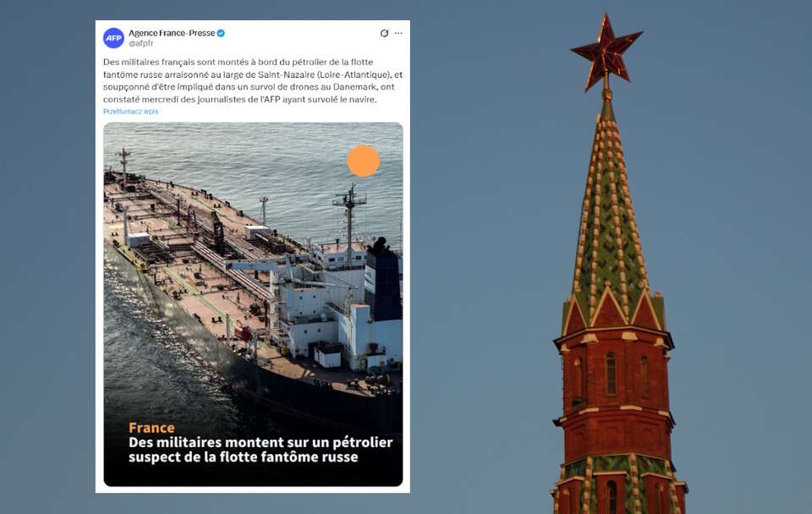Click the tanker's dark funnel
The image size is (812, 514).
[382, 280]
